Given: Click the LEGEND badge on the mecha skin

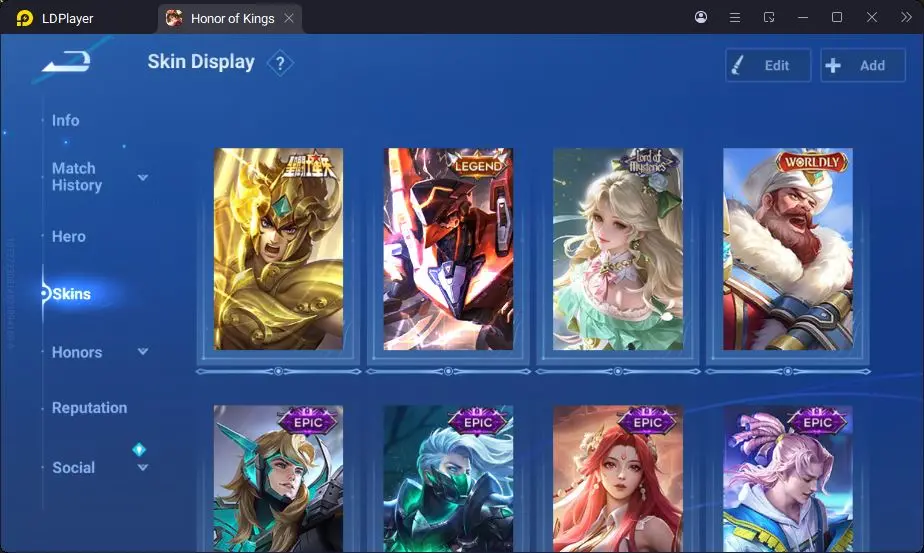Looking at the screenshot, I should click(x=478, y=166).
